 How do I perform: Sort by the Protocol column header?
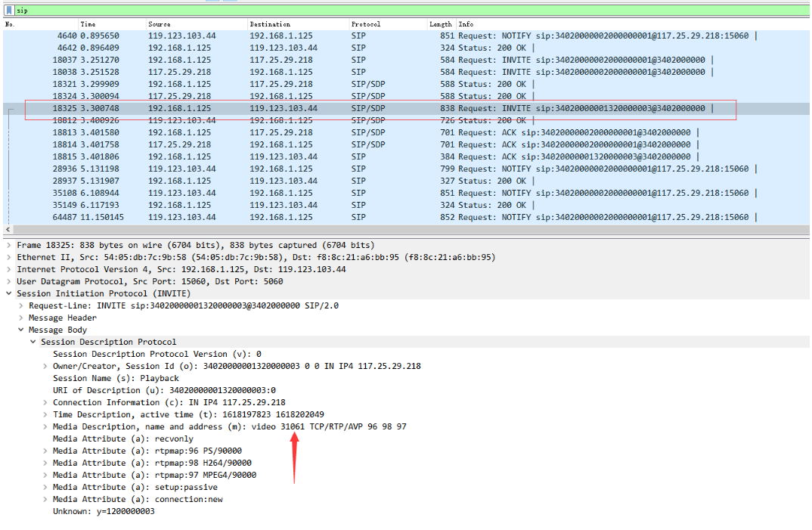tap(366, 24)
